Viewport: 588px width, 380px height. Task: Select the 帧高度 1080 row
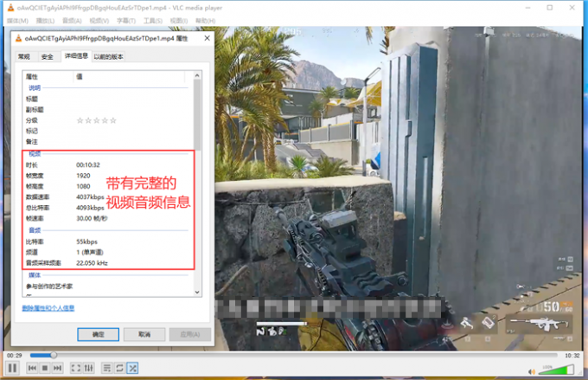click(107, 186)
